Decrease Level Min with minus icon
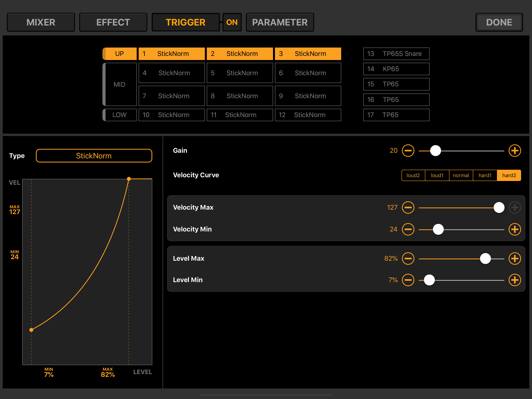Image resolution: width=532 pixels, height=399 pixels. tap(408, 280)
